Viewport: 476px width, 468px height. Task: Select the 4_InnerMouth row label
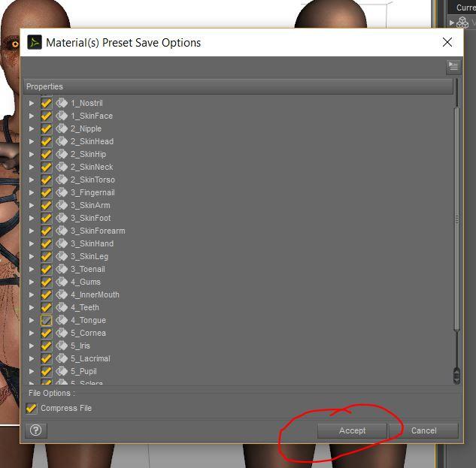pos(95,294)
